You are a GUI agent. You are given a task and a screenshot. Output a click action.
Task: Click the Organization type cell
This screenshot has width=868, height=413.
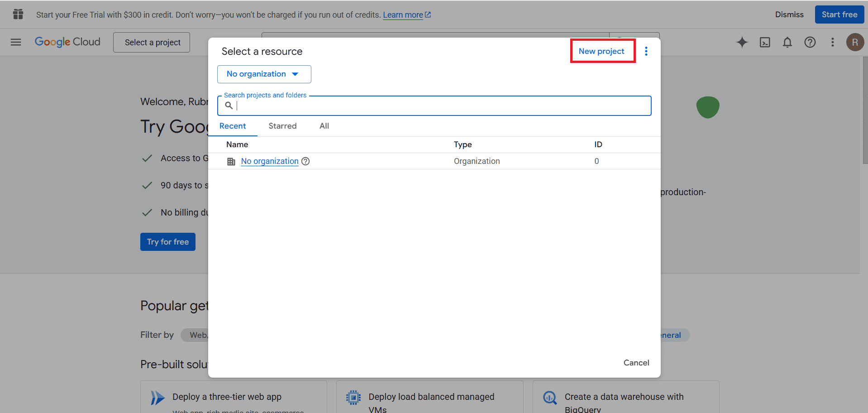pyautogui.click(x=477, y=161)
